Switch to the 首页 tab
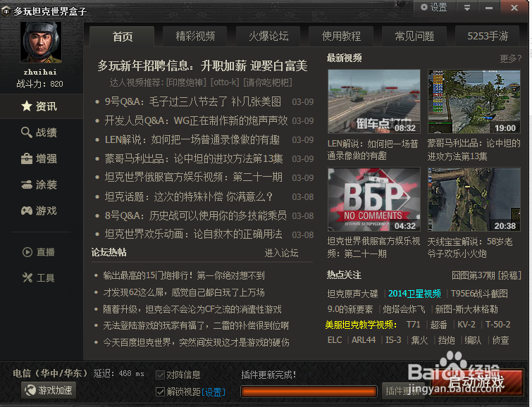 click(x=122, y=37)
